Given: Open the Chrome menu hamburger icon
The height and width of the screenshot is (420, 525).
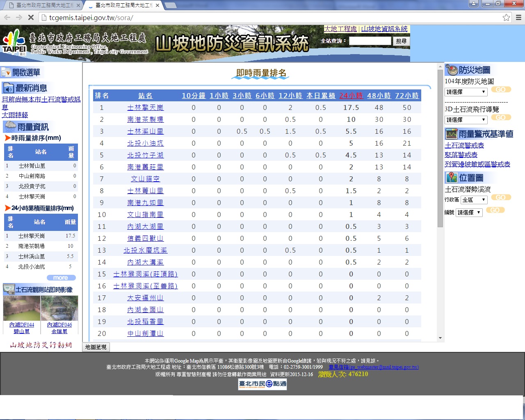Looking at the screenshot, I should (x=518, y=18).
